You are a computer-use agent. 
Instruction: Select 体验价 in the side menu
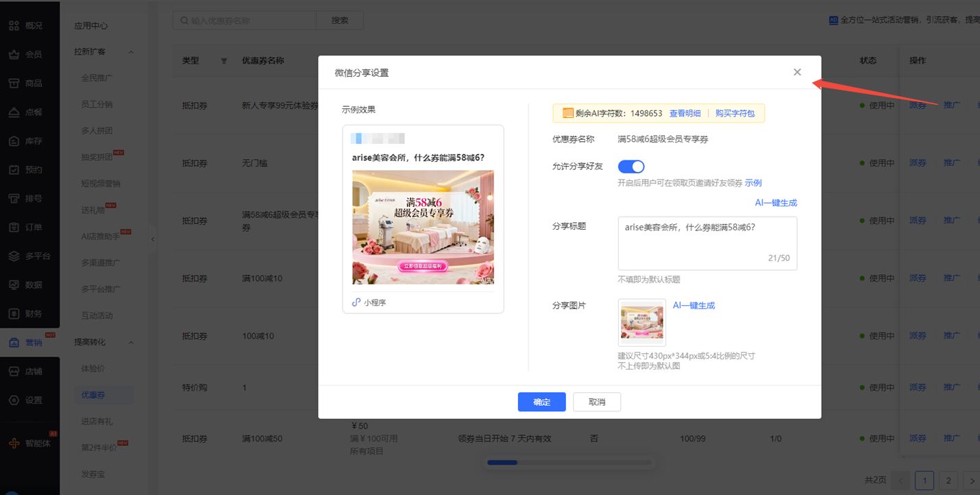(93, 369)
